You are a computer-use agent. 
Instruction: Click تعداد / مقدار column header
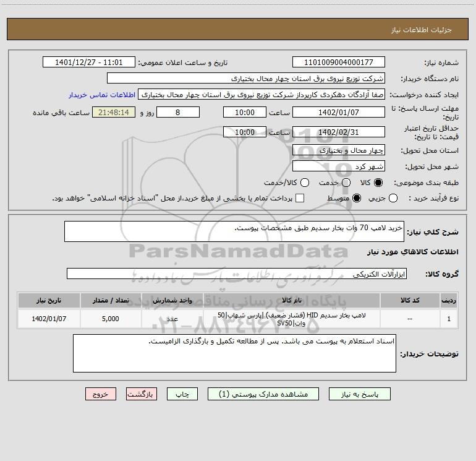111,300
